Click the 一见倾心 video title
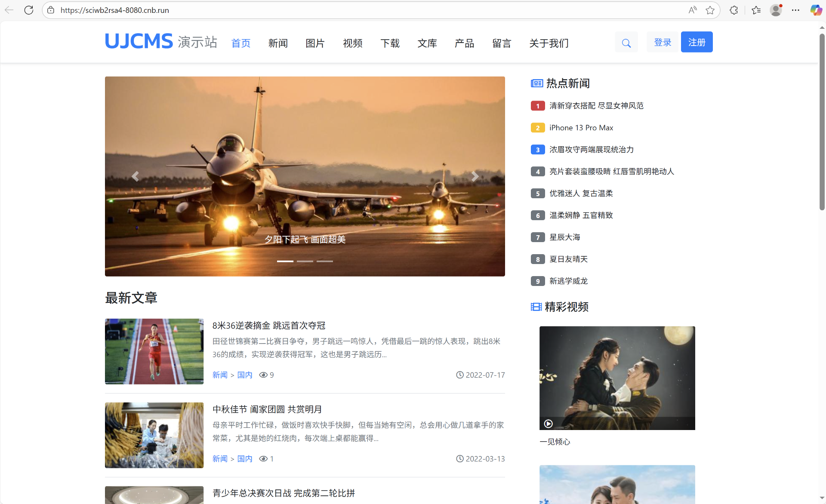Viewport: 826px width, 504px height. (x=555, y=442)
